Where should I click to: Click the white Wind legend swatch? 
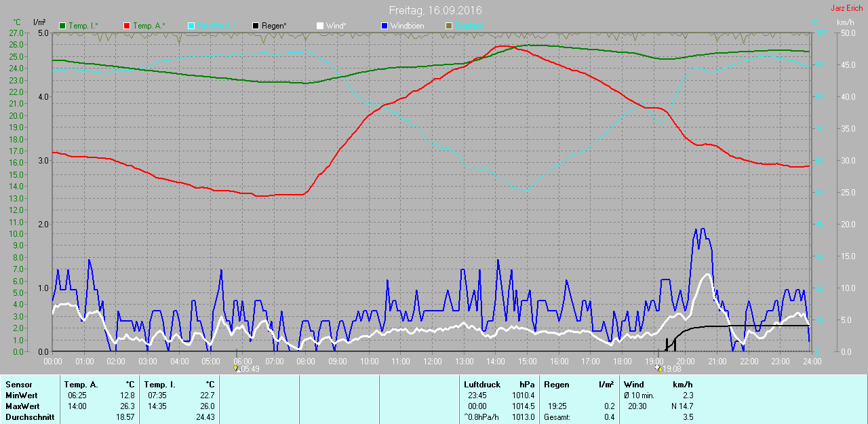point(319,26)
